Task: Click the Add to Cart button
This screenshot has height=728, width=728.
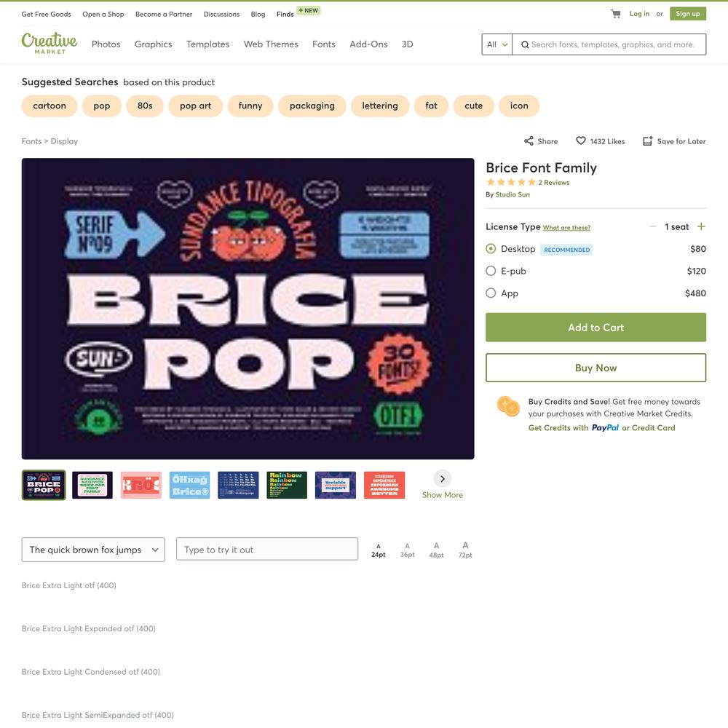Action: tap(596, 328)
